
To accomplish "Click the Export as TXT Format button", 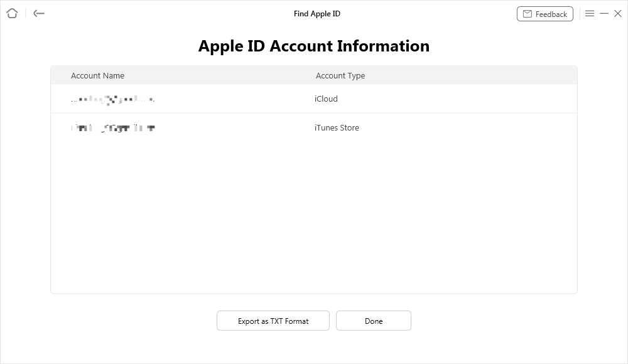I will tap(273, 321).
